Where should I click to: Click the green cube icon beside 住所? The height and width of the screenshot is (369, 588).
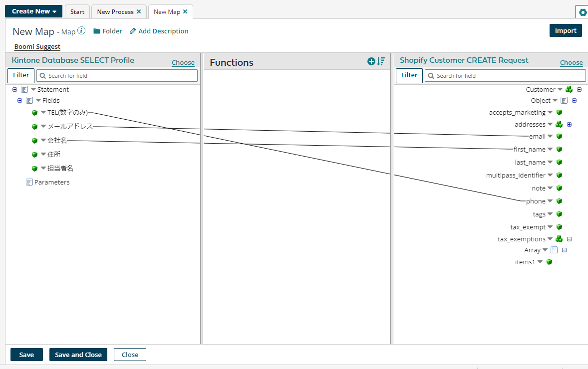tap(35, 155)
